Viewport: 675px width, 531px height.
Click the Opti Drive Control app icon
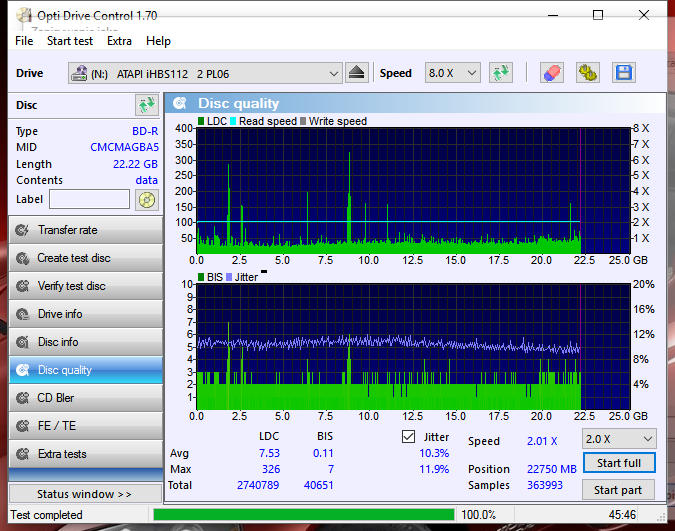pos(24,16)
